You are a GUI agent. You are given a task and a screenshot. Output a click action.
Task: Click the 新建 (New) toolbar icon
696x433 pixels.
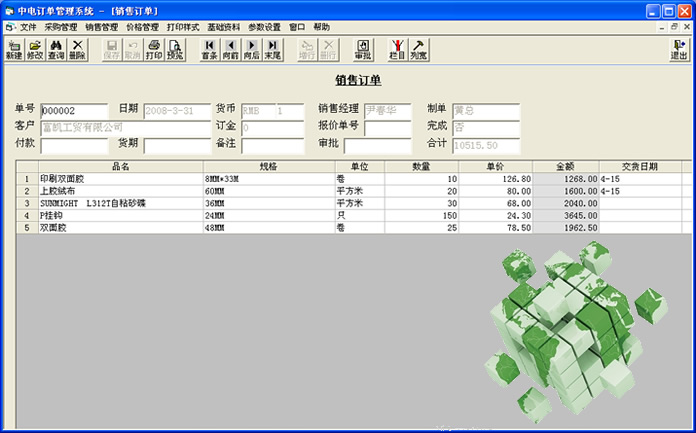click(14, 49)
